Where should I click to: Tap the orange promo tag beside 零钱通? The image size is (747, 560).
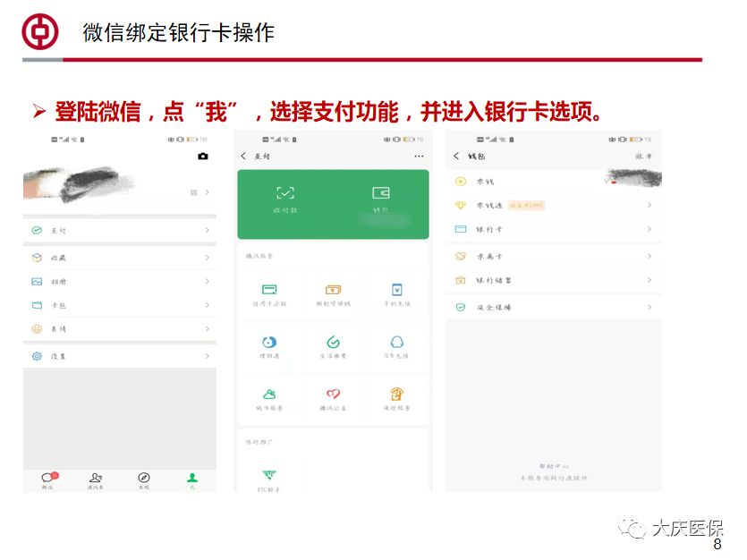(526, 205)
